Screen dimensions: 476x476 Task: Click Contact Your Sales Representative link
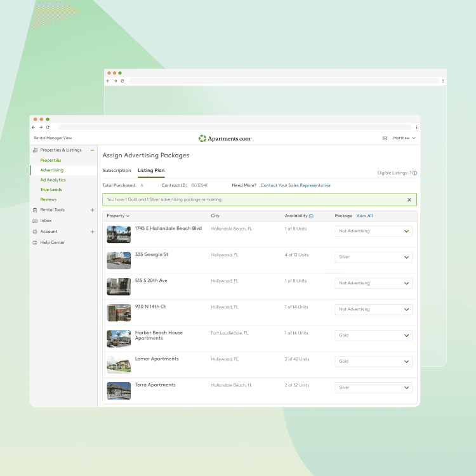point(295,185)
